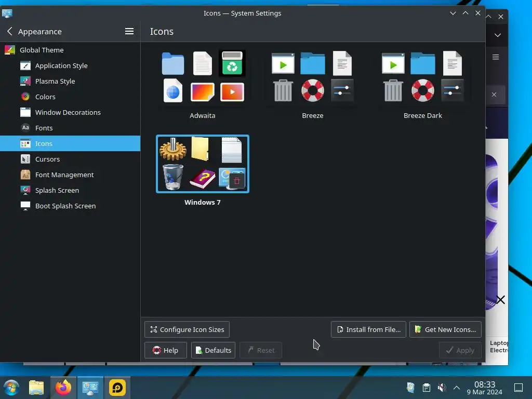The height and width of the screenshot is (399, 532).
Task: Minimize the System Settings window
Action: click(x=453, y=13)
